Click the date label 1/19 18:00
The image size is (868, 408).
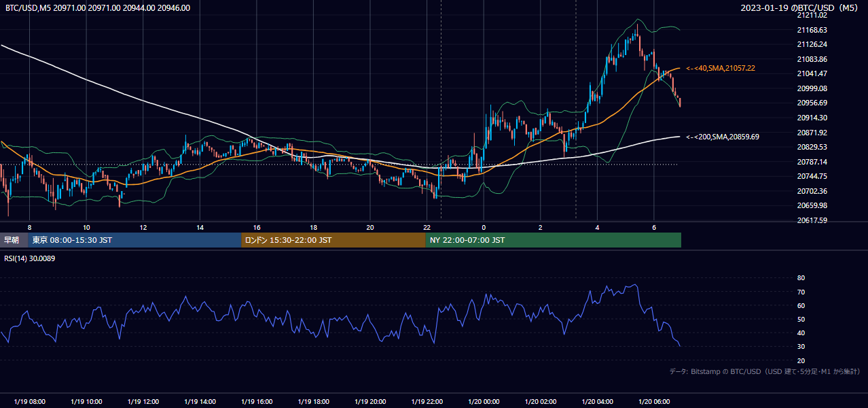[314, 401]
